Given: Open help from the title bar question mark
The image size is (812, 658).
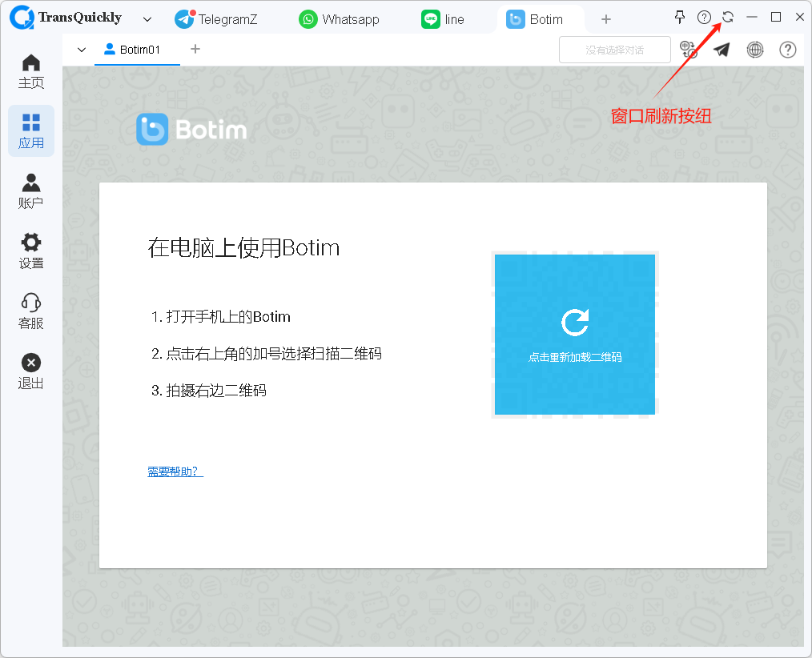Looking at the screenshot, I should (704, 17).
